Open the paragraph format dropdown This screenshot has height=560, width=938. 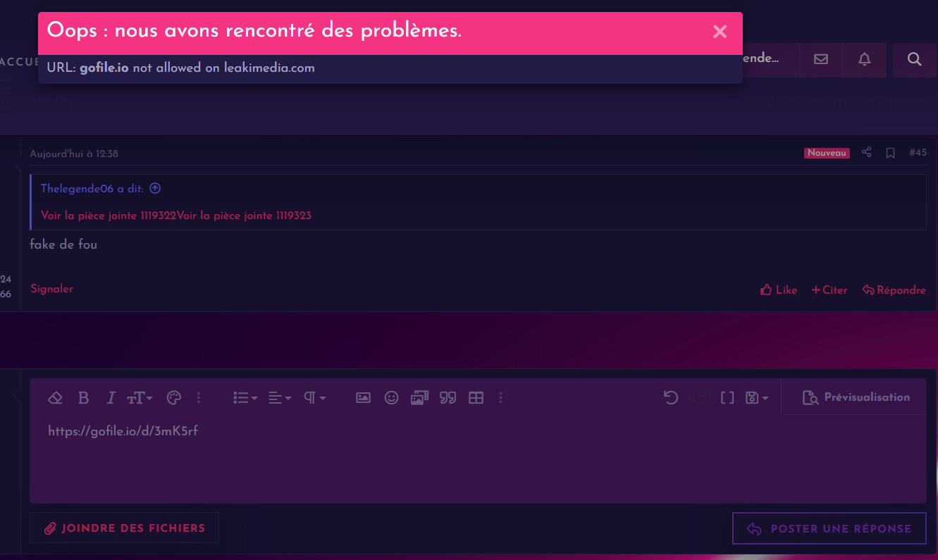pos(313,397)
